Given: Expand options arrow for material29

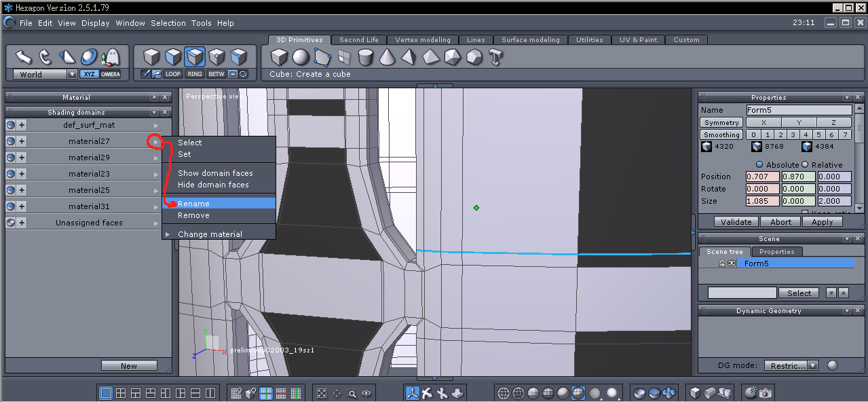Looking at the screenshot, I should click(156, 158).
